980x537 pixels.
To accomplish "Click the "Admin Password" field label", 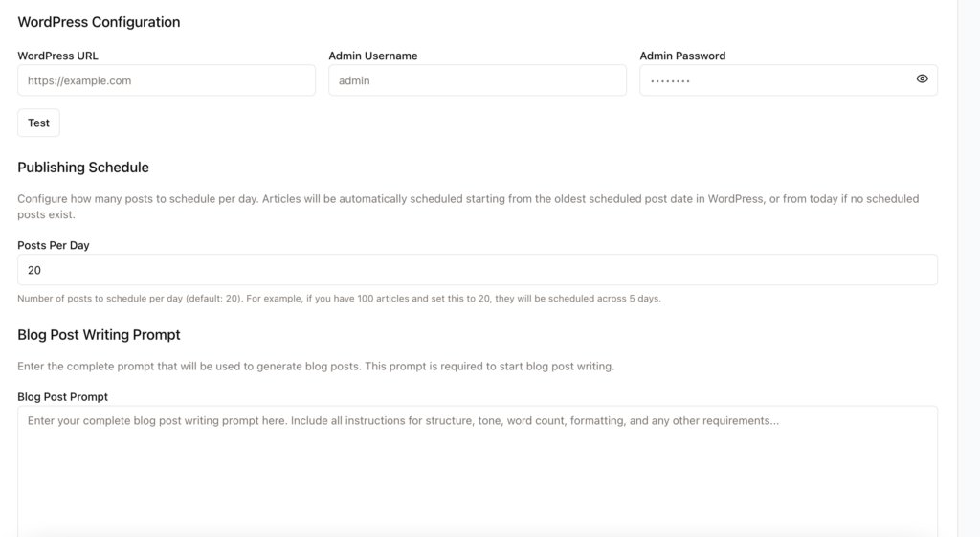I will click(682, 56).
